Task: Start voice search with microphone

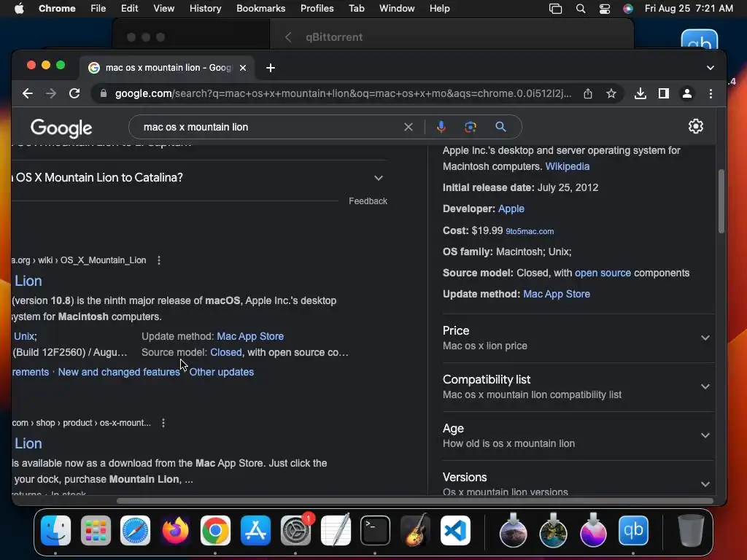Action: [441, 127]
